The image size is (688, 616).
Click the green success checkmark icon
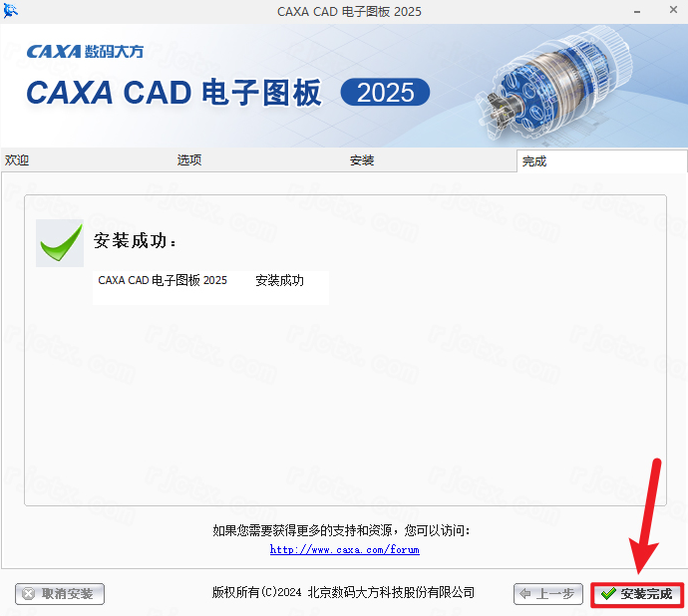click(60, 243)
